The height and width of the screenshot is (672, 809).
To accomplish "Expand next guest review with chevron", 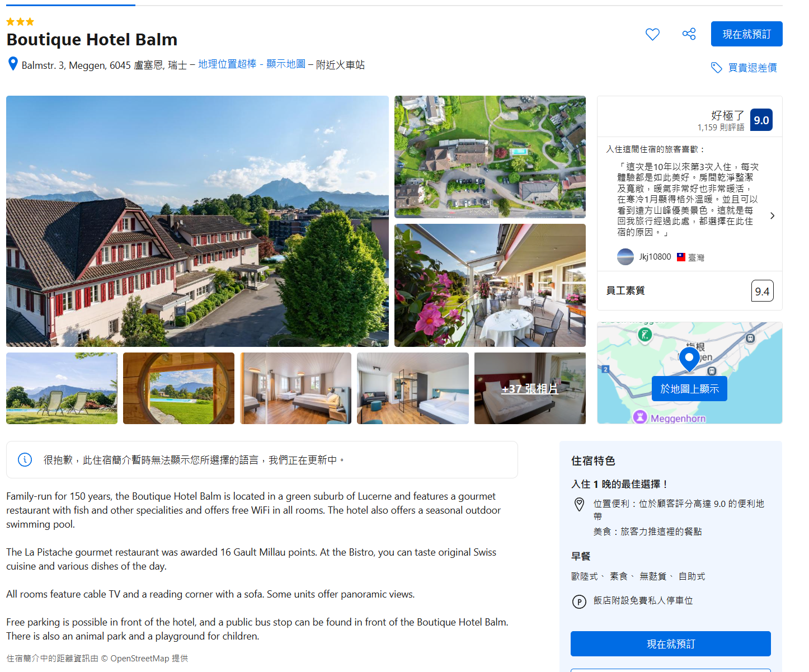I will coord(772,215).
